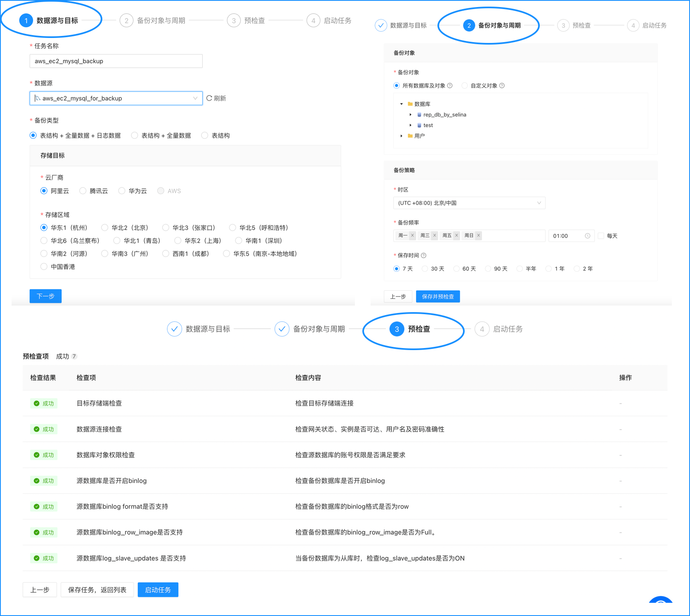
Task: Open the 备份频率 weekday multi-select box
Action: pos(469,236)
